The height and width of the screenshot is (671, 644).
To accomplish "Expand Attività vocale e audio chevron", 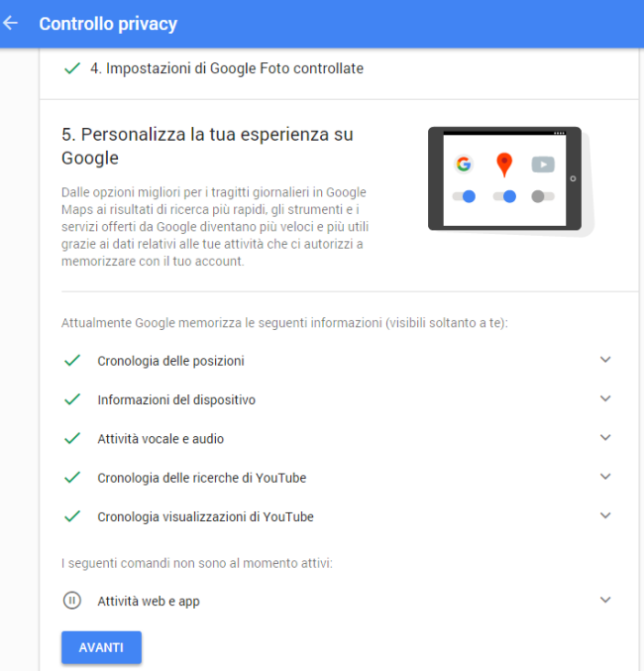I will coord(605,437).
